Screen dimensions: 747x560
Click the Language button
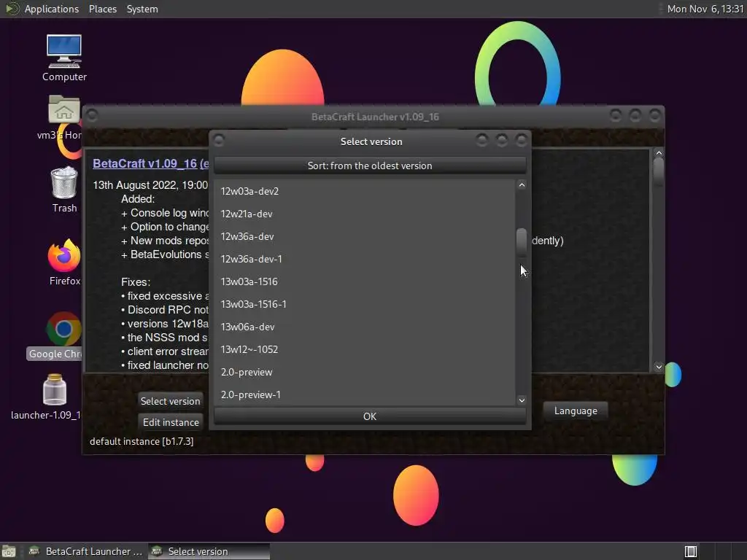576,411
